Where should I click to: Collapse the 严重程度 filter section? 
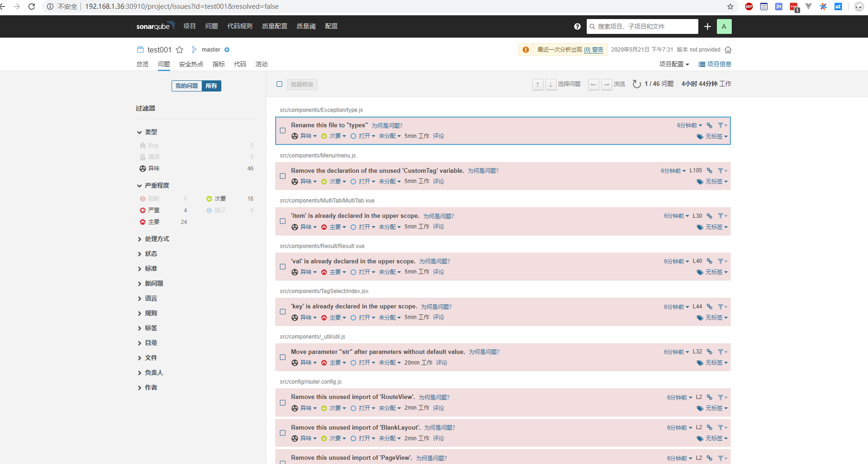pos(153,185)
